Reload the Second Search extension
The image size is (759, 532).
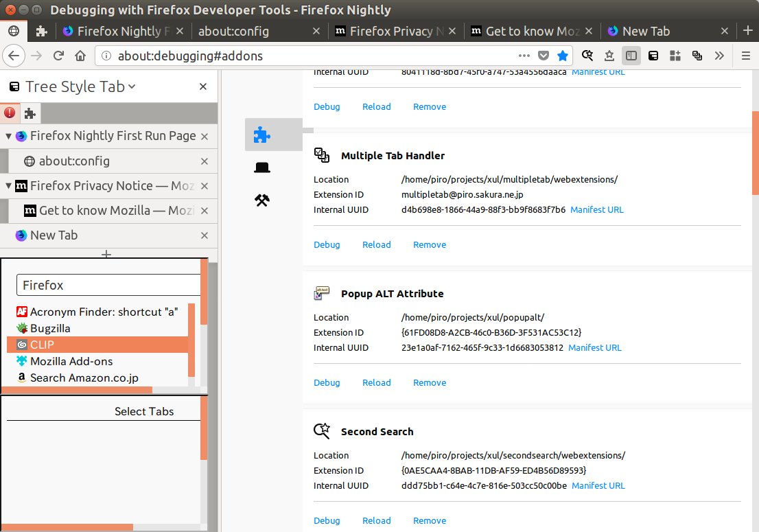[x=377, y=521]
